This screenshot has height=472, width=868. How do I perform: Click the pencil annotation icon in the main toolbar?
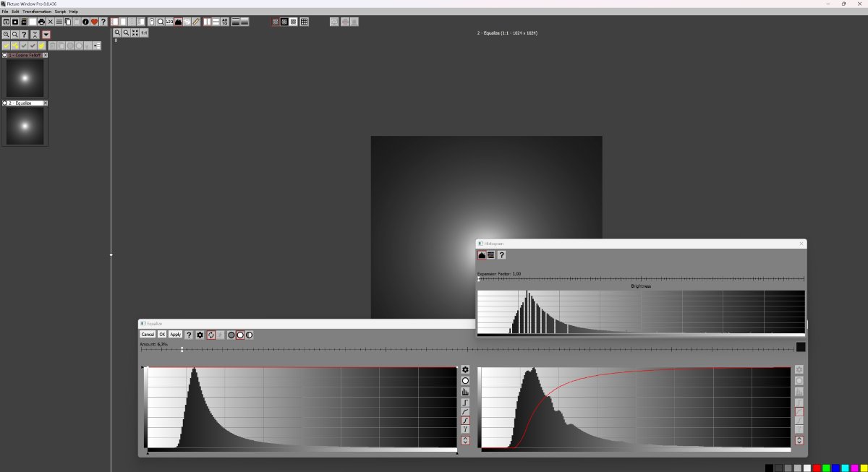(x=196, y=22)
